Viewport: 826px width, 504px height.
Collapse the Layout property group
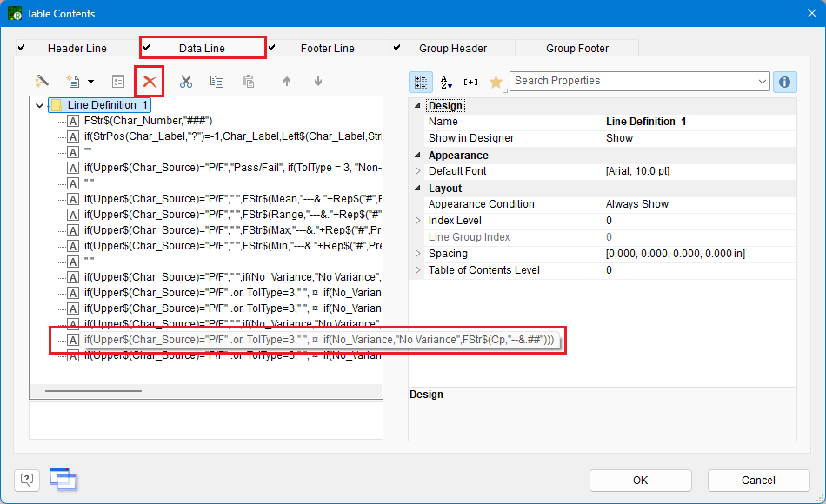tap(417, 188)
